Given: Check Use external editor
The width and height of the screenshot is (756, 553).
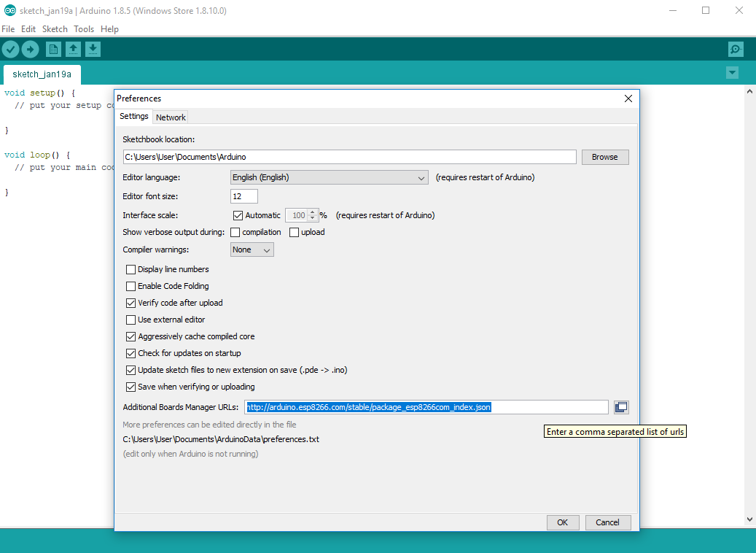Looking at the screenshot, I should [x=130, y=320].
